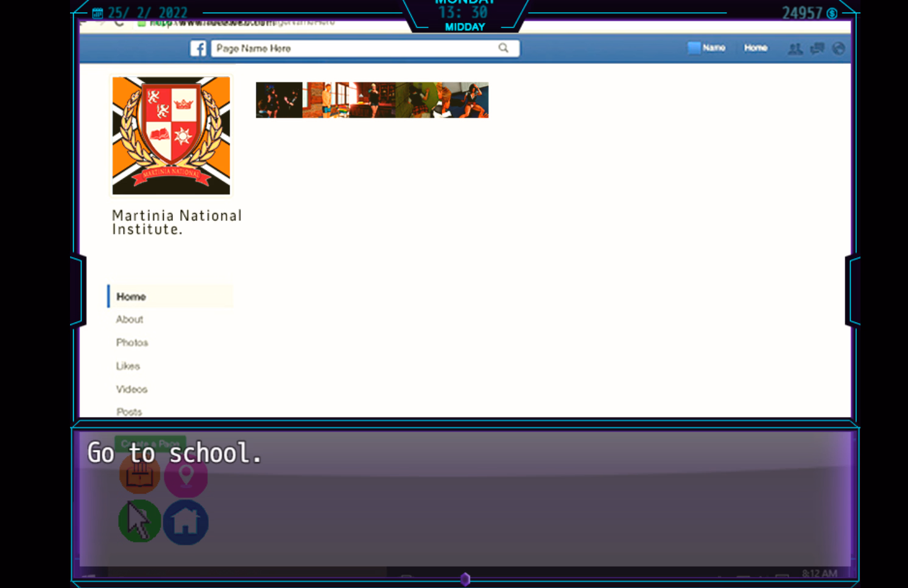Open the globe notifications icon
Image resolution: width=908 pixels, height=588 pixels.
[x=839, y=48]
